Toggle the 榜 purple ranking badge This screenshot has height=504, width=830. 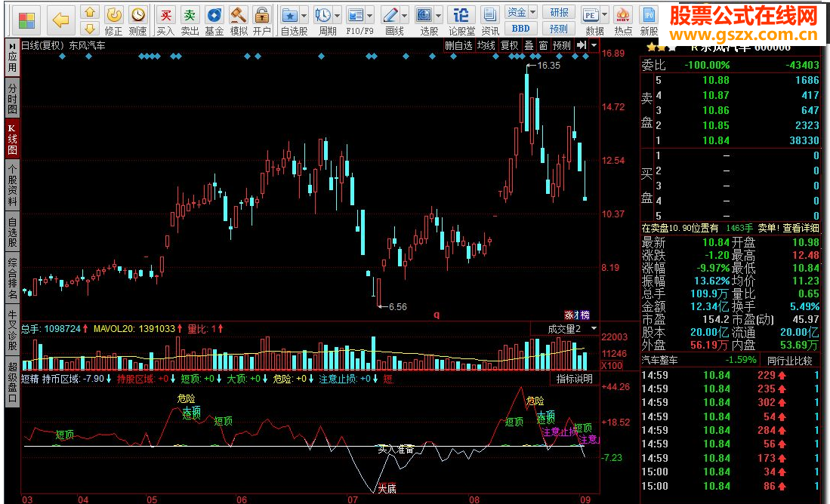(585, 315)
